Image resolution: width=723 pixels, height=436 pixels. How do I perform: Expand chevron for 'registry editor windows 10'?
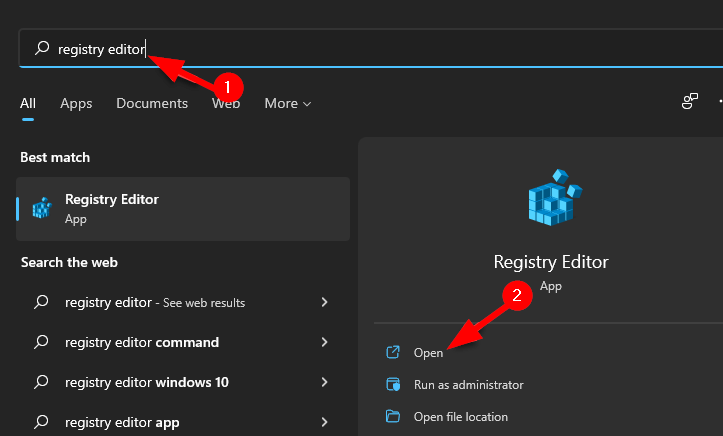click(325, 382)
